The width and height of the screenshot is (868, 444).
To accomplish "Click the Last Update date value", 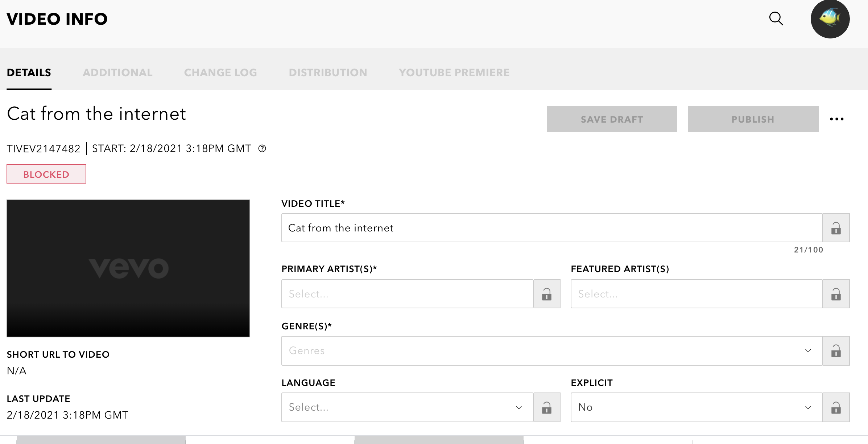I will click(x=67, y=415).
